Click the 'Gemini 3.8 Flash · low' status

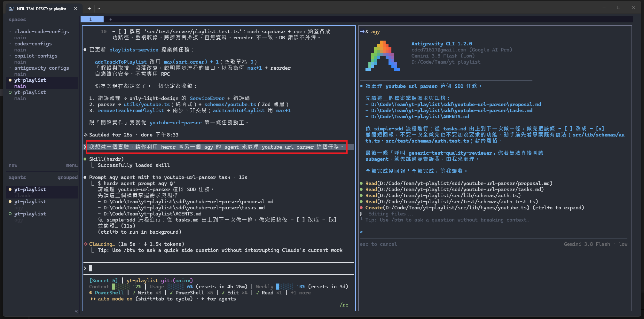point(595,244)
